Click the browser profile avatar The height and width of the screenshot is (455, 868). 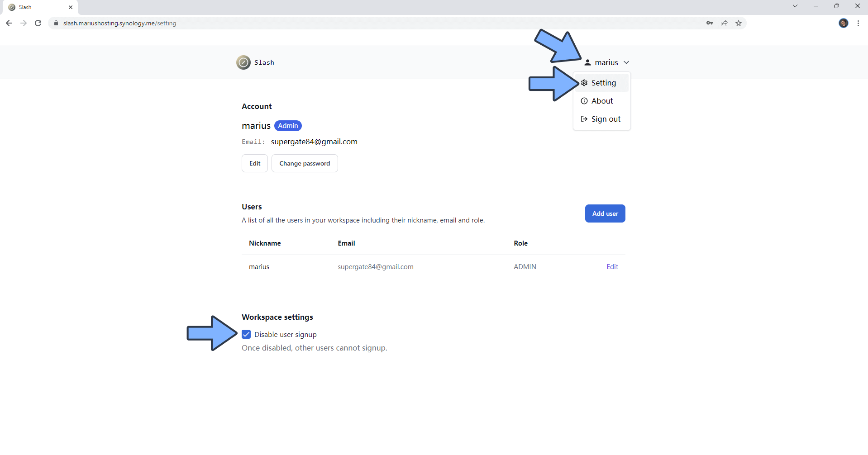coord(844,23)
